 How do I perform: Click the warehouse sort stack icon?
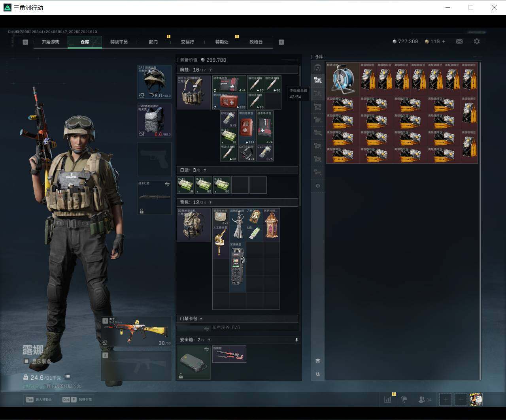pos(318,361)
